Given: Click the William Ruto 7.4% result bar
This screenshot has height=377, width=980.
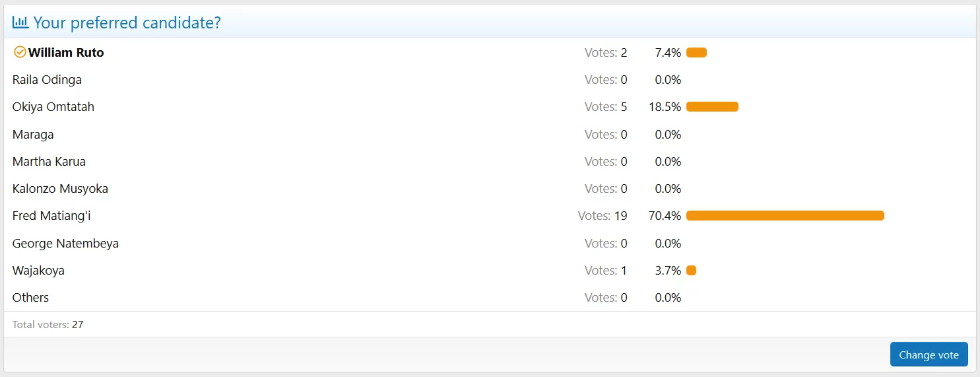Looking at the screenshot, I should pos(696,53).
